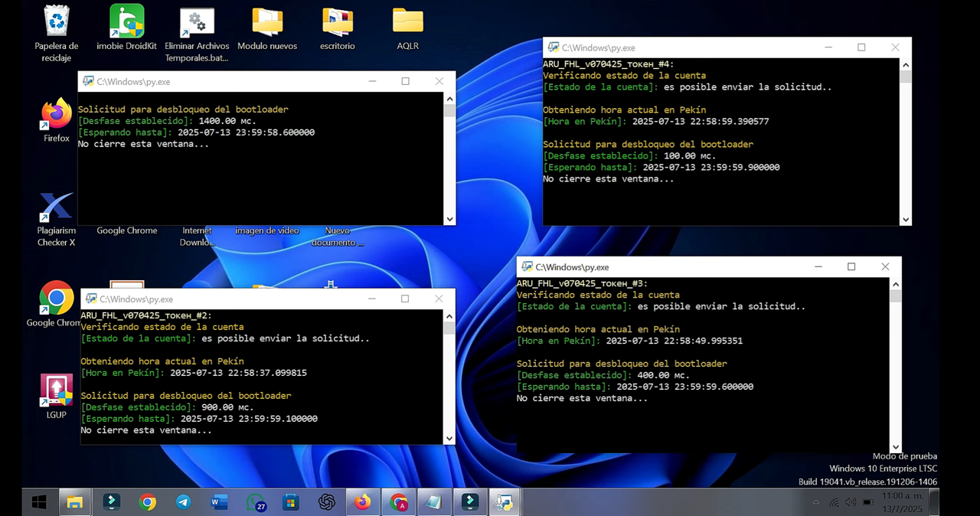
Task: Open the py.exe icon menu in token #3 window
Action: pyautogui.click(x=527, y=266)
